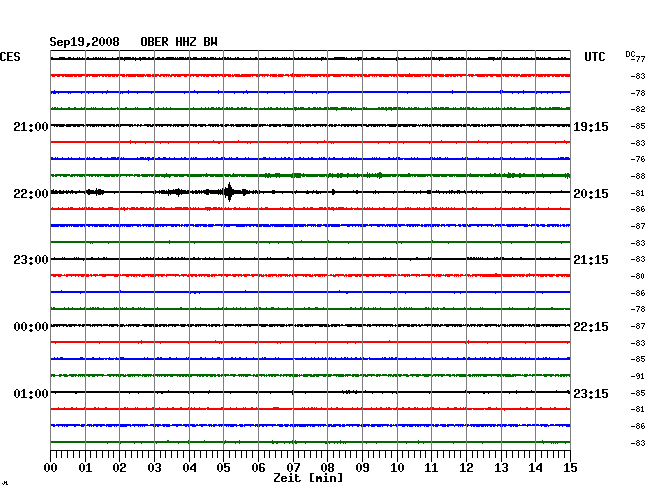
Task: Click the 19:15 UTC time label
Action: (591, 127)
